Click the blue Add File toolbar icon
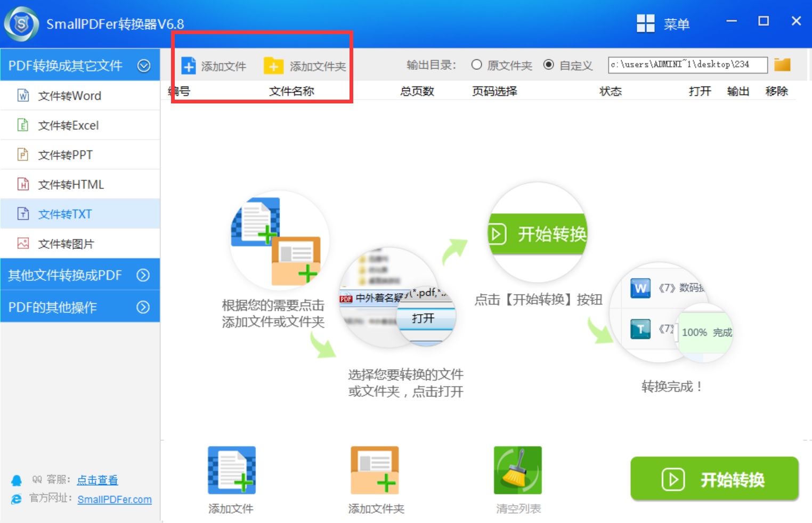The height and width of the screenshot is (523, 812). (189, 66)
